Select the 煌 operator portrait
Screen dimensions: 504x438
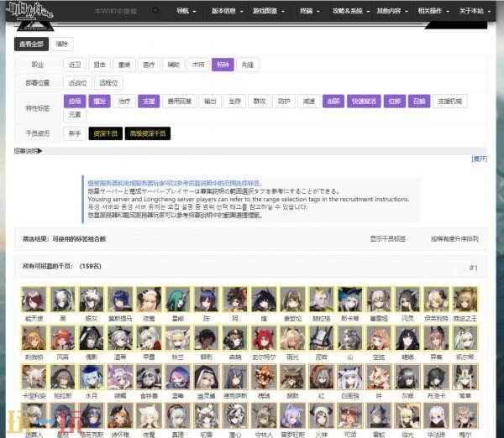point(264,300)
